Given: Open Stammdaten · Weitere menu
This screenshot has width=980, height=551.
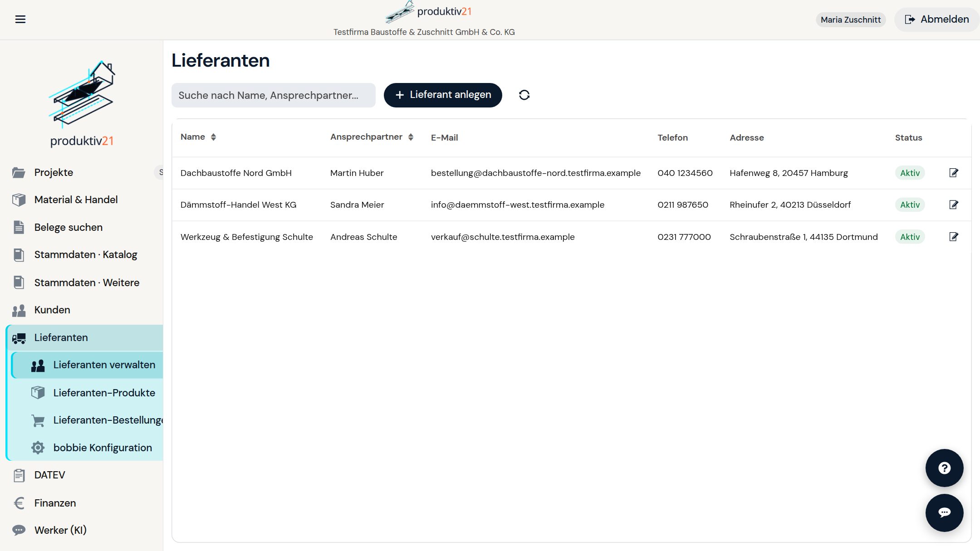Looking at the screenshot, I should (85, 283).
